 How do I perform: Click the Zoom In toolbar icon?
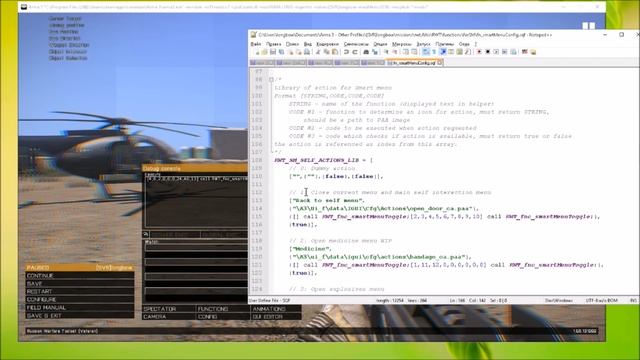(x=387, y=52)
